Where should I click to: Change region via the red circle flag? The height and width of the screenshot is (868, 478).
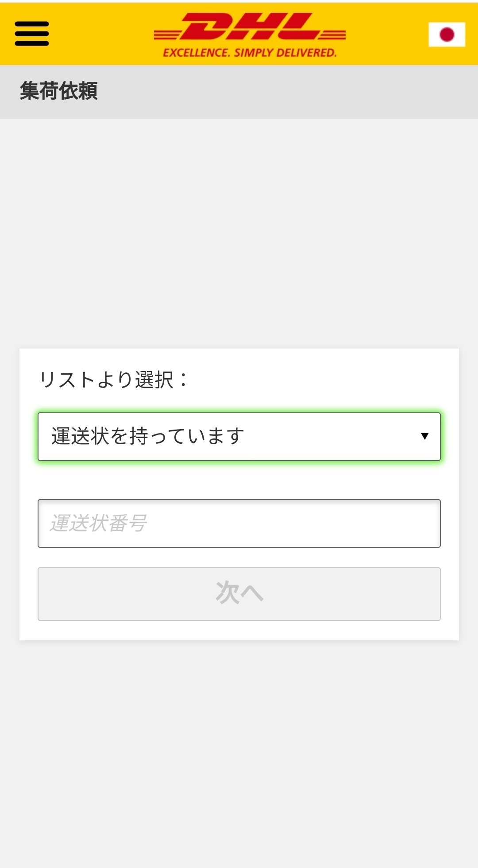pyautogui.click(x=447, y=34)
